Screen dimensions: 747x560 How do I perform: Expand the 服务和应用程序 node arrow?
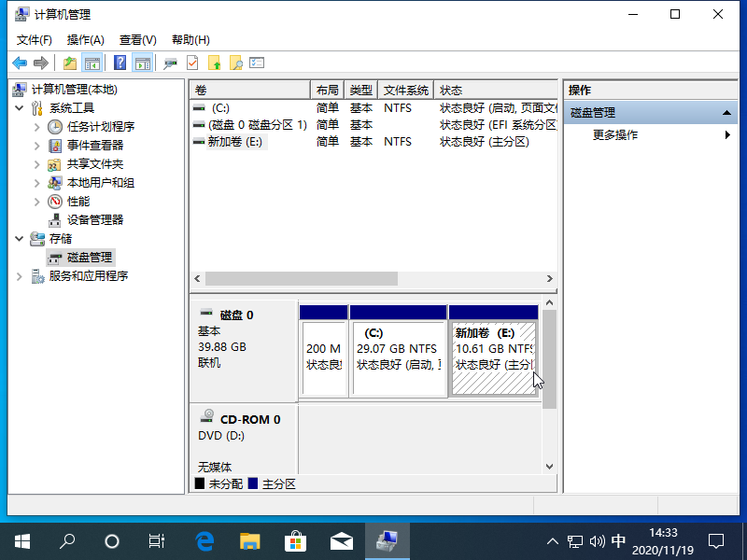[19, 276]
